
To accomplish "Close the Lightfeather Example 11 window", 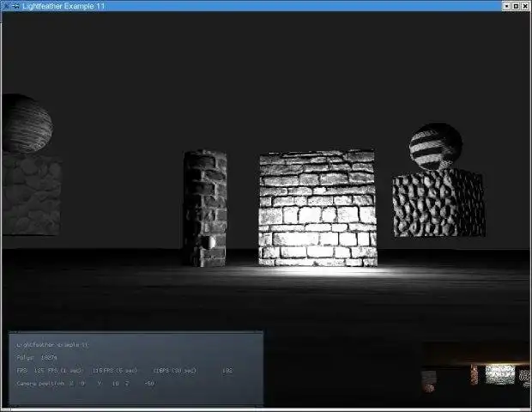I will click(x=525, y=5).
